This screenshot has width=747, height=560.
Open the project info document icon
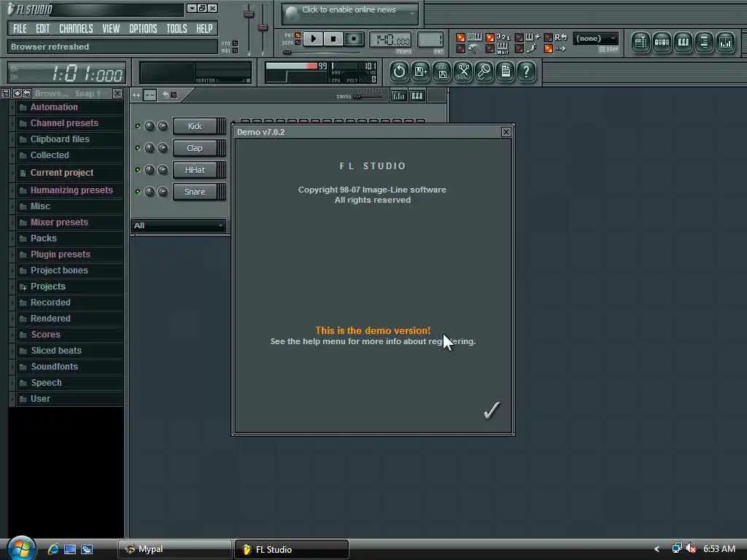(x=505, y=72)
